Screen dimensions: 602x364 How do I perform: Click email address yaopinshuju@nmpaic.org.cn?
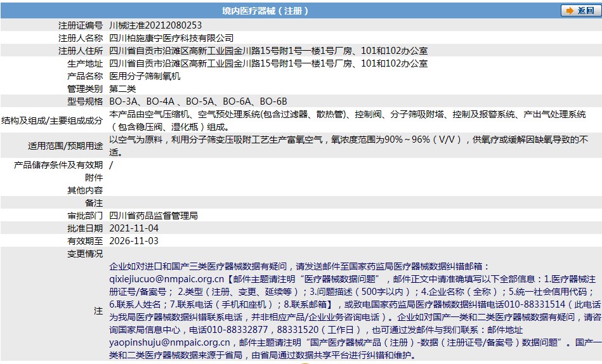169,342
